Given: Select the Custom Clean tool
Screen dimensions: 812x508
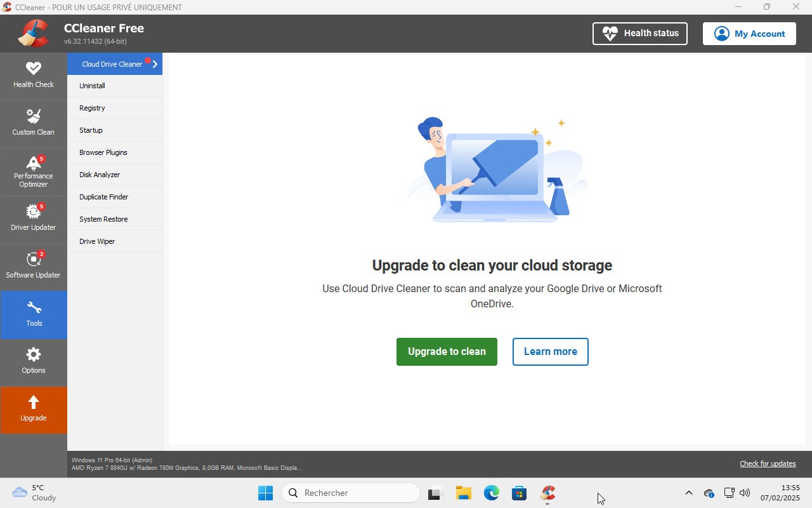Looking at the screenshot, I should tap(33, 123).
